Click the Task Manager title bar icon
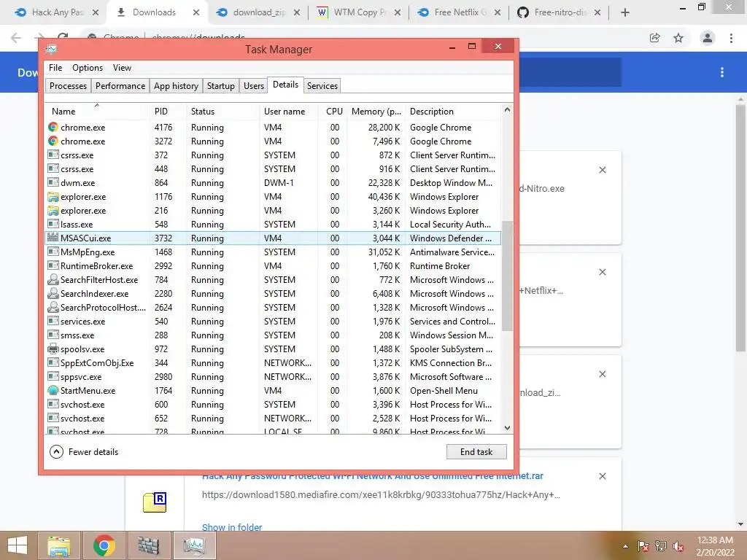747x560 pixels. pyautogui.click(x=51, y=49)
